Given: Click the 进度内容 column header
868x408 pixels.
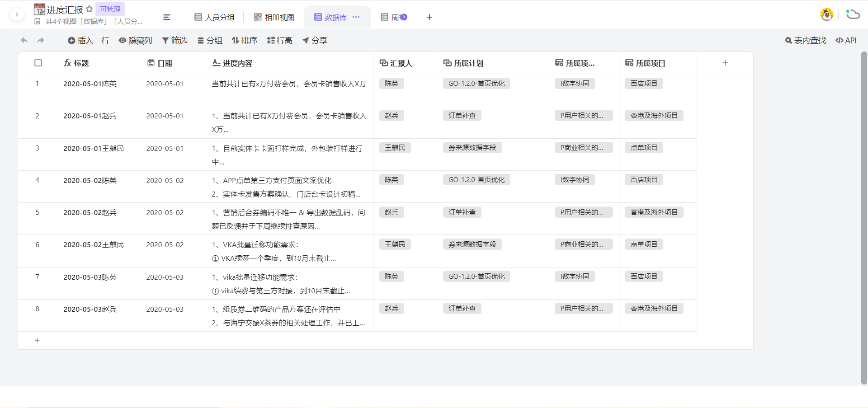Looking at the screenshot, I should click(x=289, y=63).
